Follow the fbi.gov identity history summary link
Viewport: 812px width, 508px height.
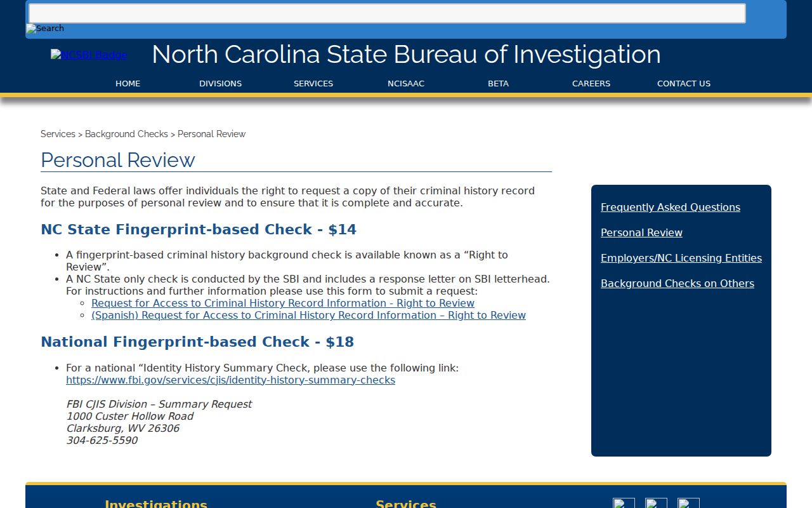pyautogui.click(x=230, y=380)
